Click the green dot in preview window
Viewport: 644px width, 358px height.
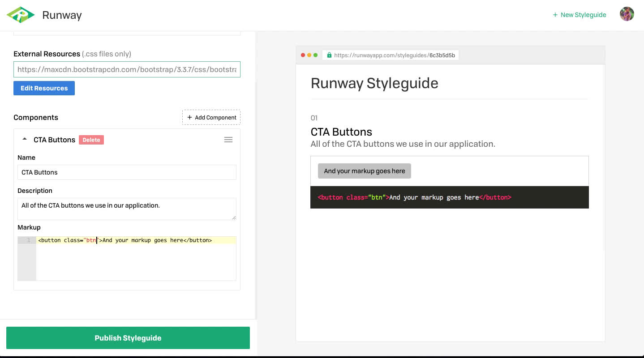pyautogui.click(x=315, y=55)
